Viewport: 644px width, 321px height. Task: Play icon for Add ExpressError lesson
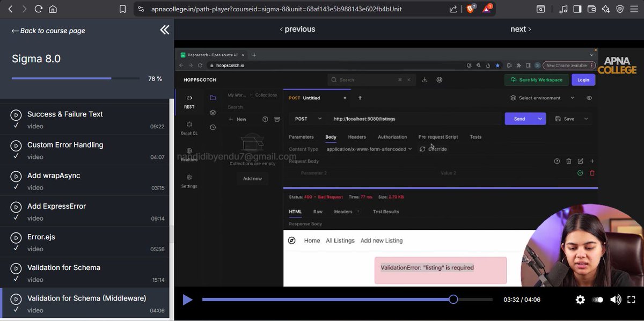tap(16, 206)
